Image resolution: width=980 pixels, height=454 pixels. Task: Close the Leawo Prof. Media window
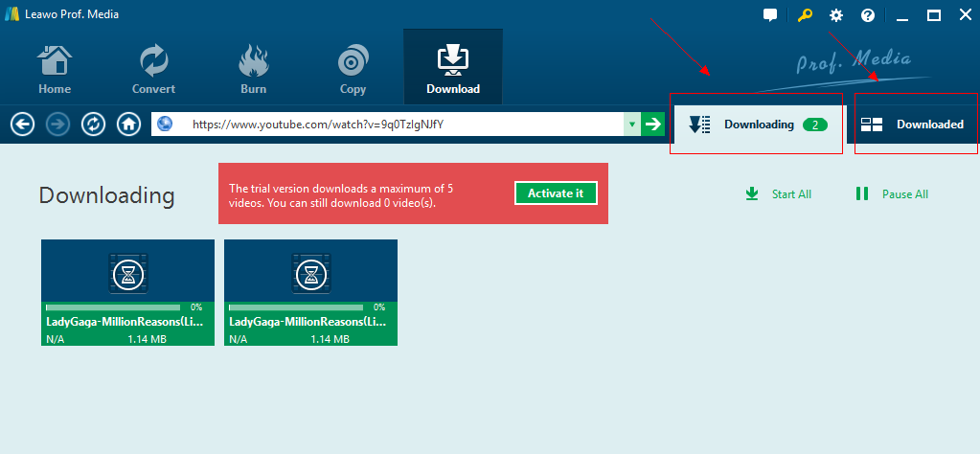point(966,15)
